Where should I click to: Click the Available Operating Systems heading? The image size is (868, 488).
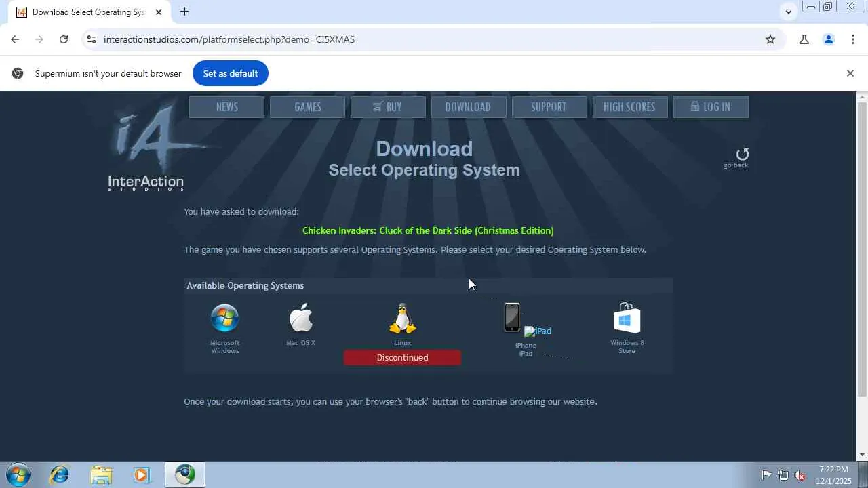pos(245,285)
